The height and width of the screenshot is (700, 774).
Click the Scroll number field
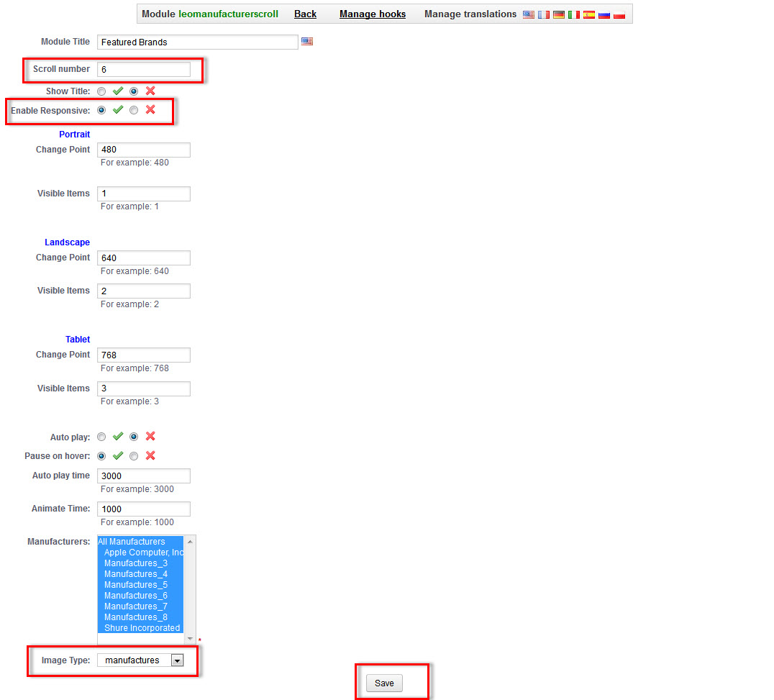click(144, 70)
